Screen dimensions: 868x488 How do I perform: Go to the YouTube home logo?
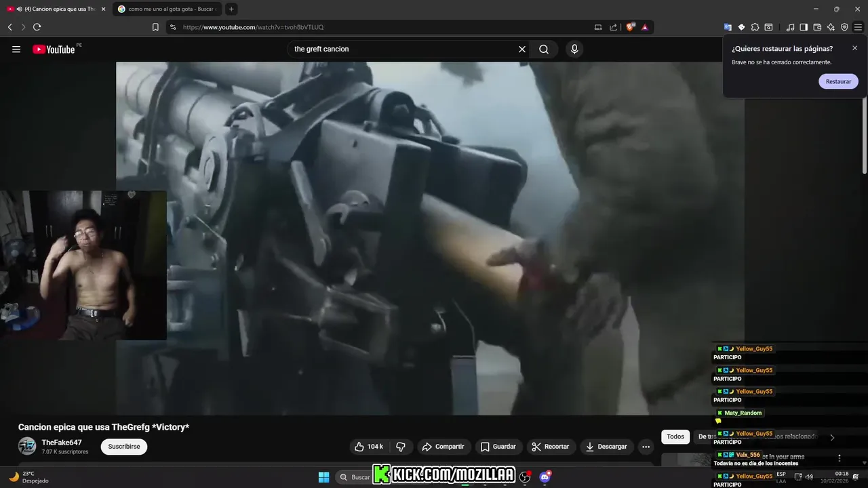pos(54,49)
